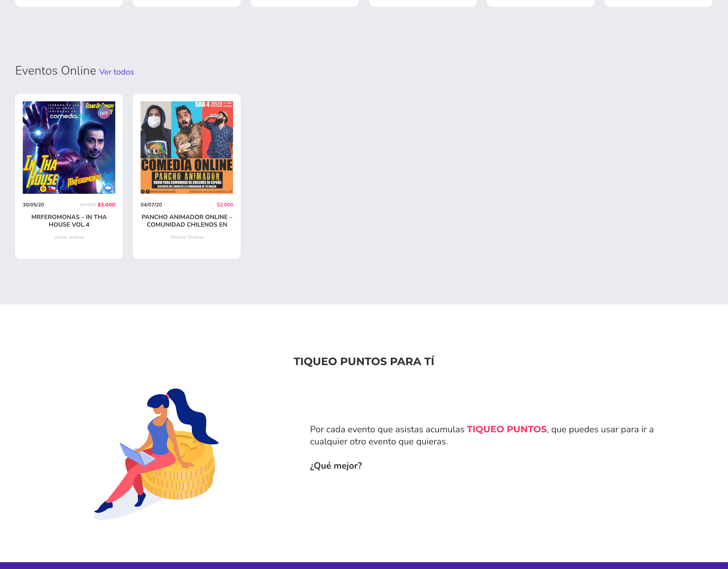728x569 pixels.
Task: Click the zoom online venue label
Action: 69,237
